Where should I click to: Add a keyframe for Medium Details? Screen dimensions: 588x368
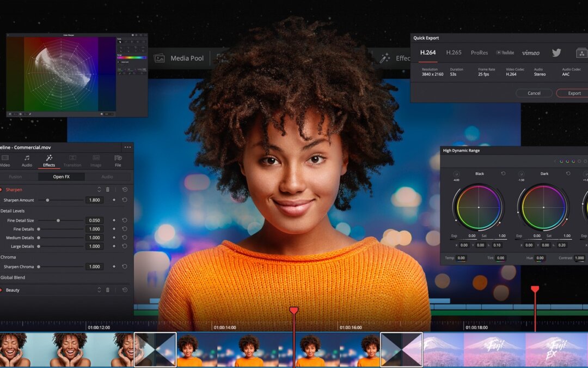(x=114, y=238)
